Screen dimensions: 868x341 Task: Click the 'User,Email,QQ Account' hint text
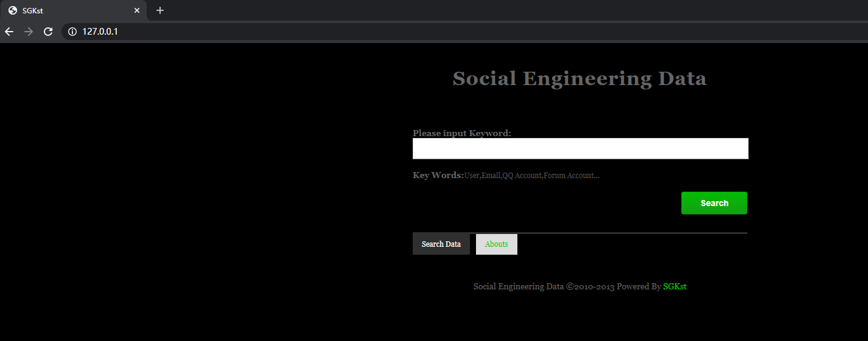[x=531, y=176]
